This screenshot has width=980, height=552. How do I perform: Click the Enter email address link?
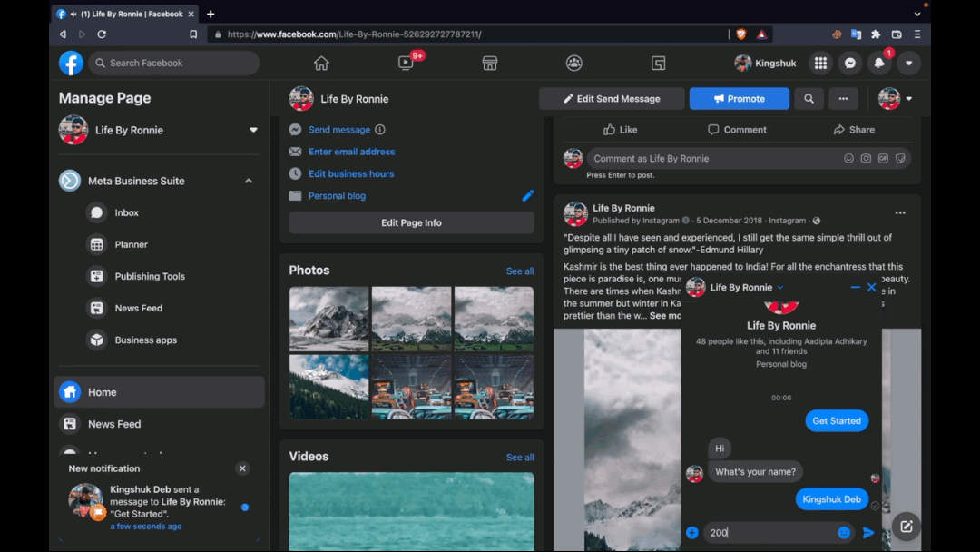point(351,152)
